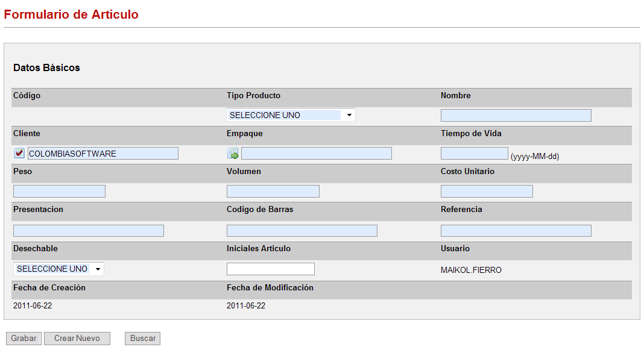
Task: Focus the Peso input field
Action: tap(59, 192)
